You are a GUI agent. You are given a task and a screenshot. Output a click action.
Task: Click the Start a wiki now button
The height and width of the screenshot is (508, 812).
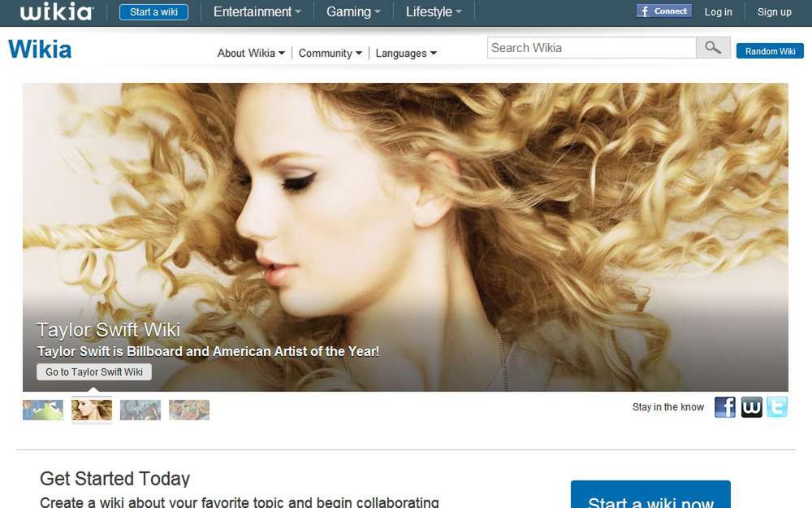(650, 496)
